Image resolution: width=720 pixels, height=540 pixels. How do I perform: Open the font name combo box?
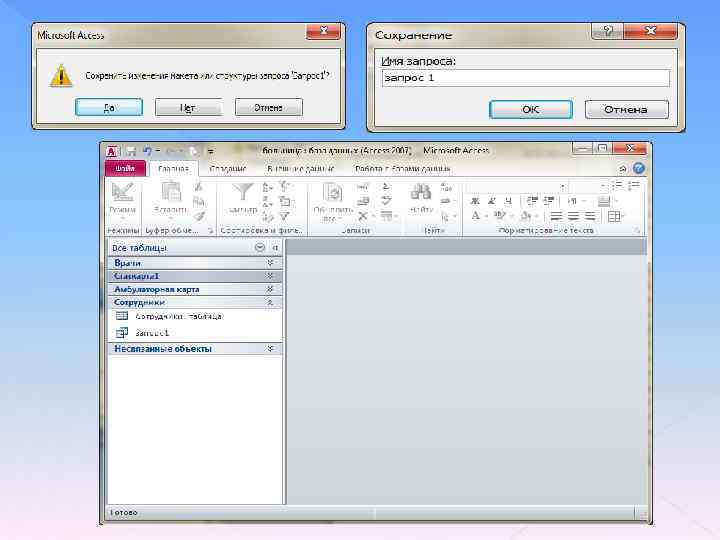(517, 186)
